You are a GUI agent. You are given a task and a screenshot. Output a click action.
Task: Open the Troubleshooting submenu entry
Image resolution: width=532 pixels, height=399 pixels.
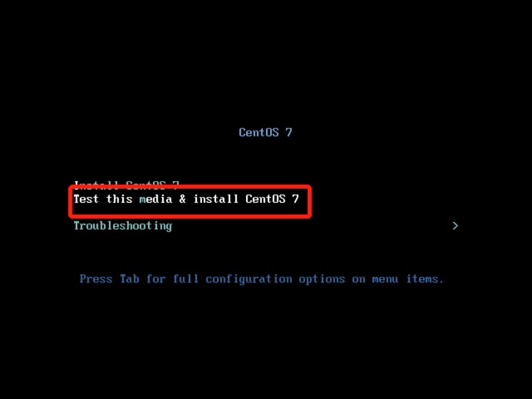123,226
